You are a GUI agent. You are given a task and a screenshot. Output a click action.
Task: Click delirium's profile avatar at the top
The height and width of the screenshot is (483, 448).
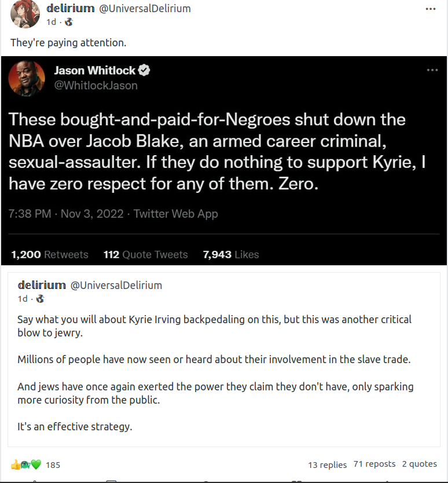click(x=25, y=14)
